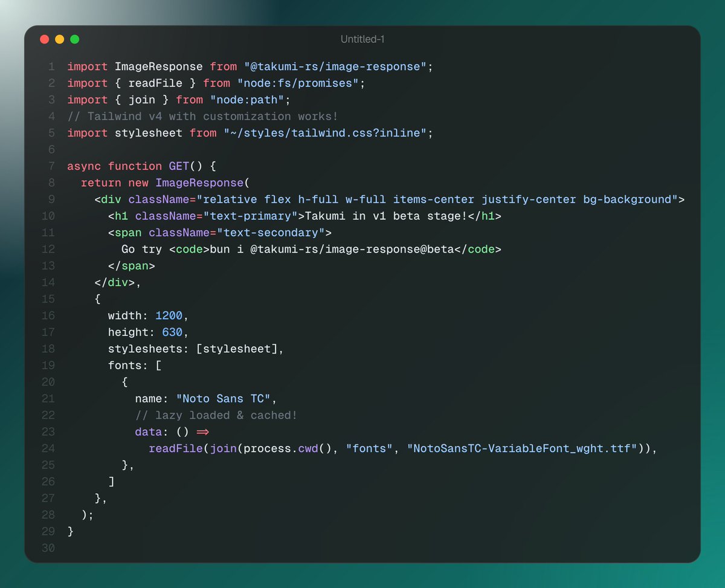Click the join import on line 3
Image resolution: width=725 pixels, height=588 pixels.
[141, 100]
